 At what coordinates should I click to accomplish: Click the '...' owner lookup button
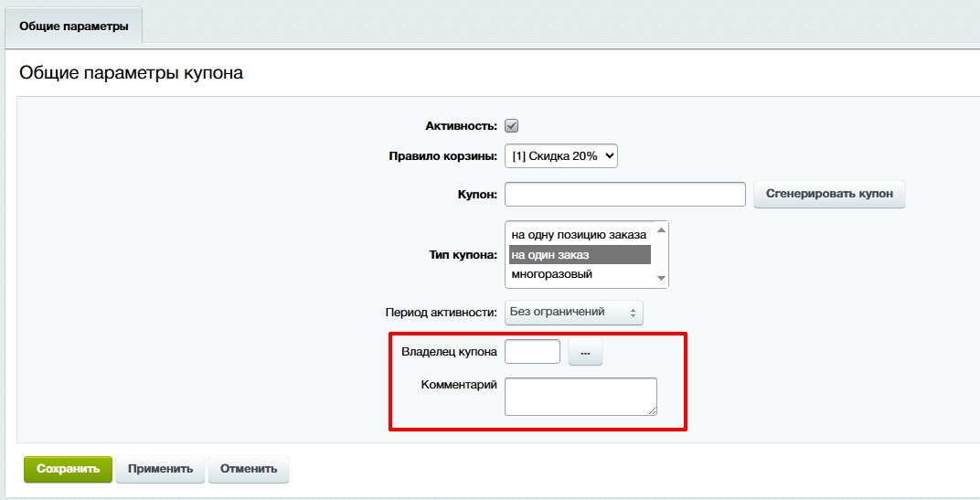(x=585, y=353)
